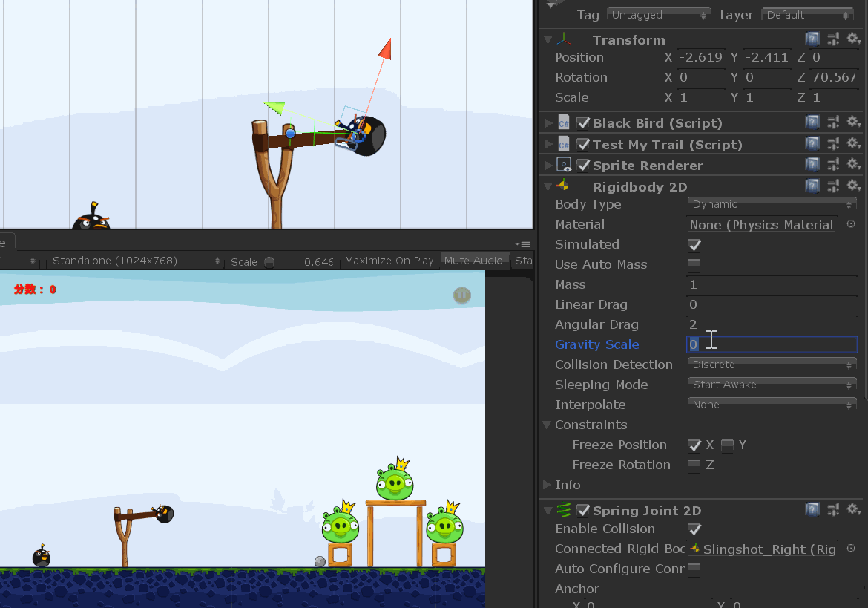Open Rigidbody 2D help icon
This screenshot has height=608, width=868.
[812, 186]
